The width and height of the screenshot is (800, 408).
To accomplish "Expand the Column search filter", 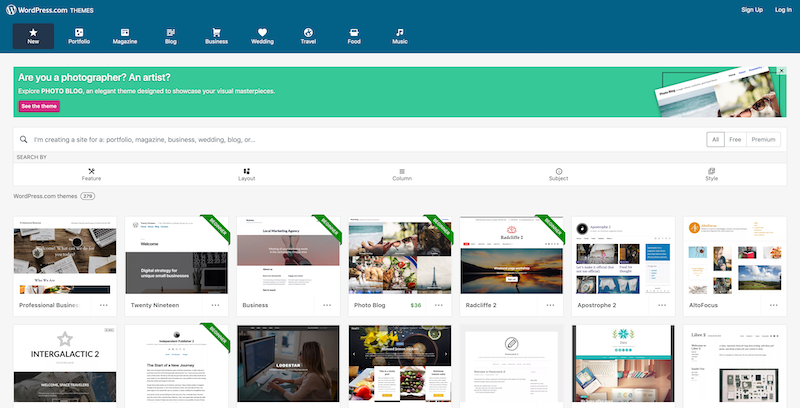I will point(402,174).
